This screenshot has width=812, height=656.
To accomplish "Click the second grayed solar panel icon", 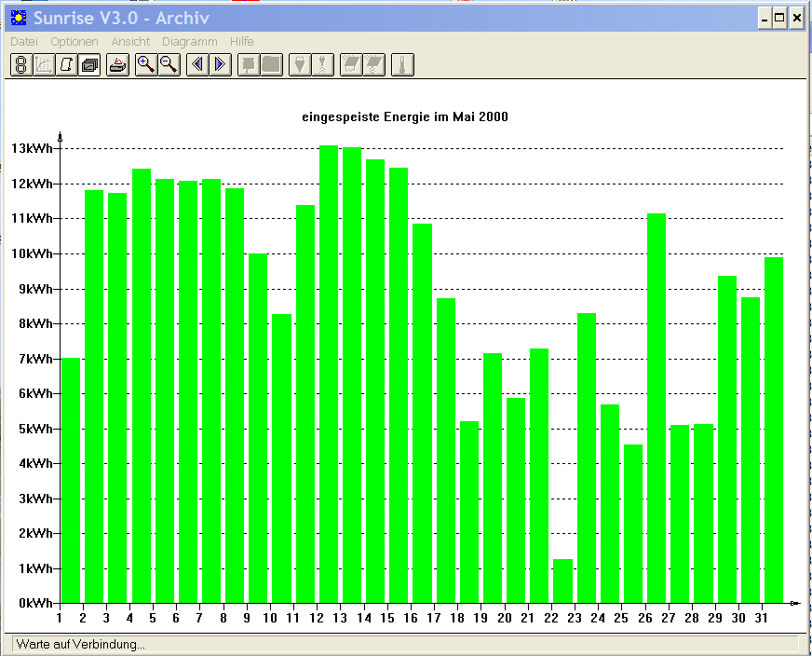I will tap(374, 65).
